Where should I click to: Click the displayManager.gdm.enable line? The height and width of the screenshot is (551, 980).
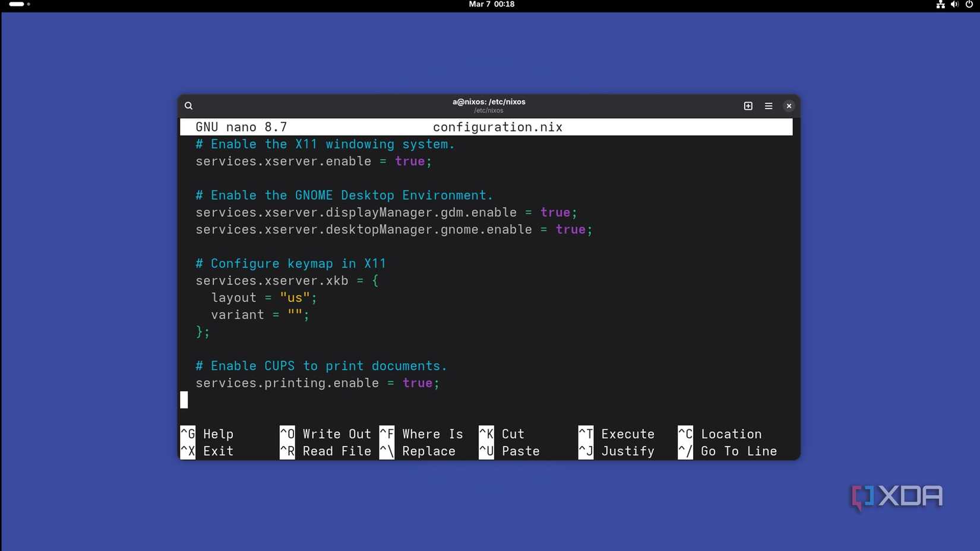(387, 213)
